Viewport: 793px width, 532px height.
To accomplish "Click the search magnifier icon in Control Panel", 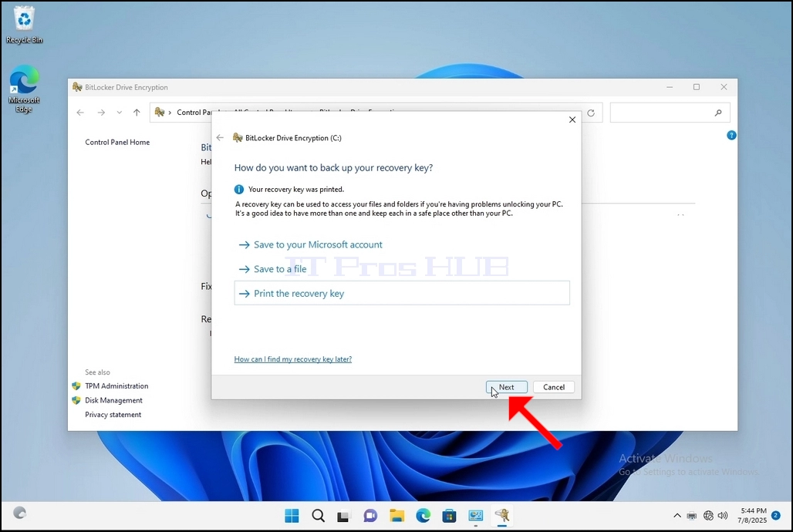I will click(x=718, y=113).
